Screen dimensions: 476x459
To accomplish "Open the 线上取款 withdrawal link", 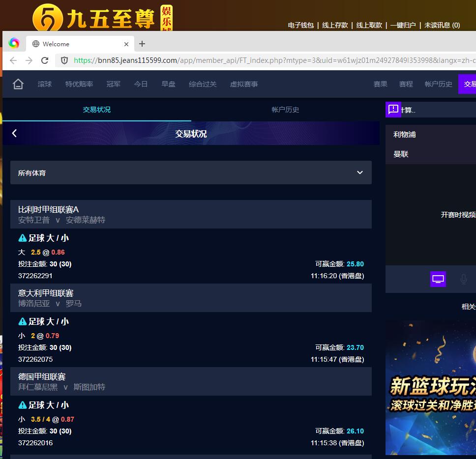I will pyautogui.click(x=369, y=25).
